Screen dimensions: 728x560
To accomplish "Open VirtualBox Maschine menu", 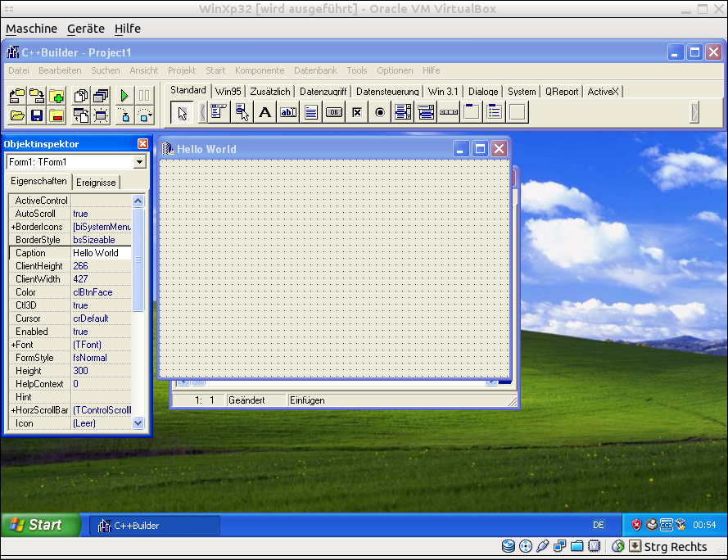I will [32, 29].
